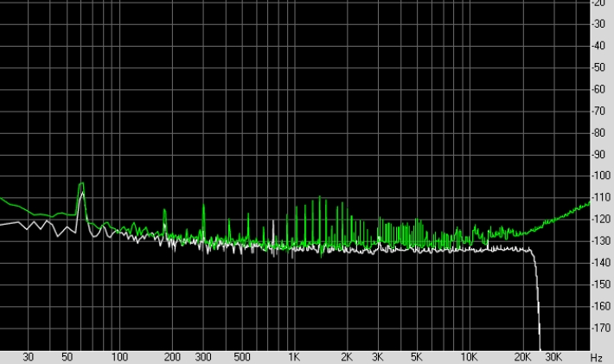
Task: Click the -70 dB level label
Action: pos(598,112)
